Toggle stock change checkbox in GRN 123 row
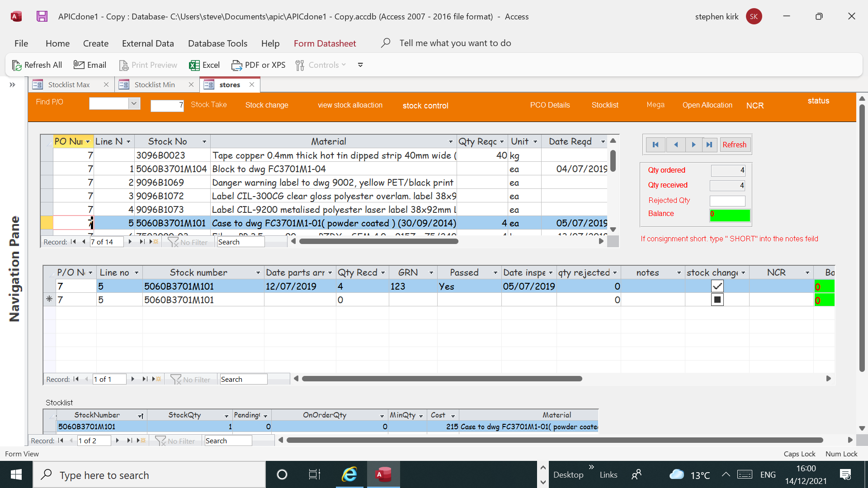The width and height of the screenshot is (868, 488). coord(717,286)
